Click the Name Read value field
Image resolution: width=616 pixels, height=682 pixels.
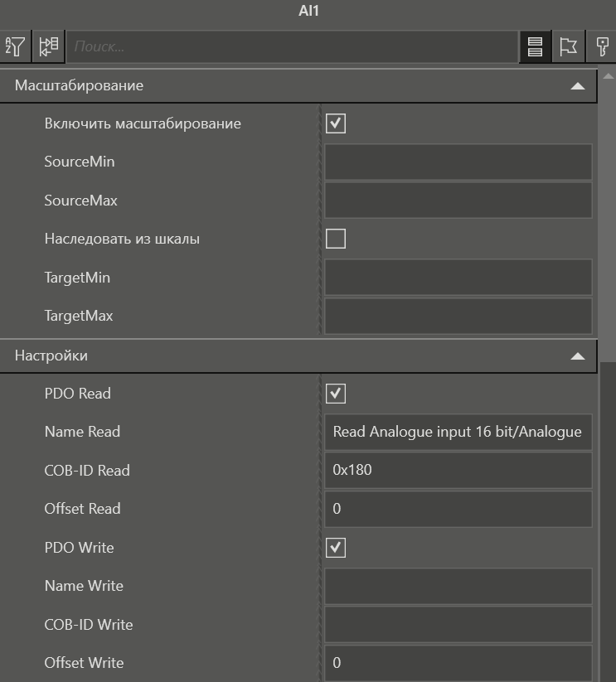coord(458,432)
